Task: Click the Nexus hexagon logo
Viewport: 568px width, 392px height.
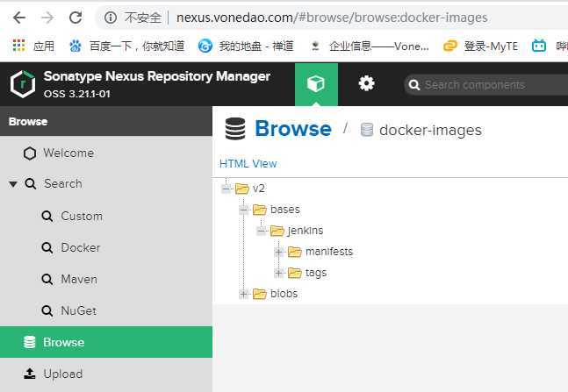Action: tap(23, 84)
